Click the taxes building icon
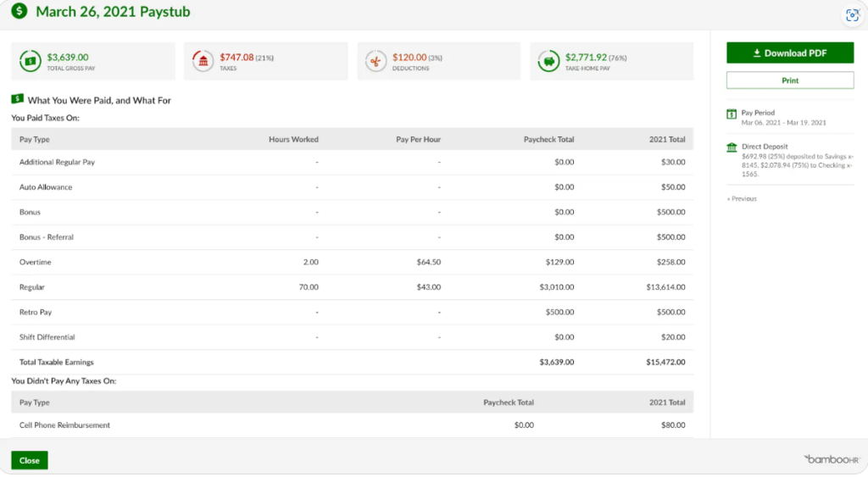 pyautogui.click(x=203, y=61)
